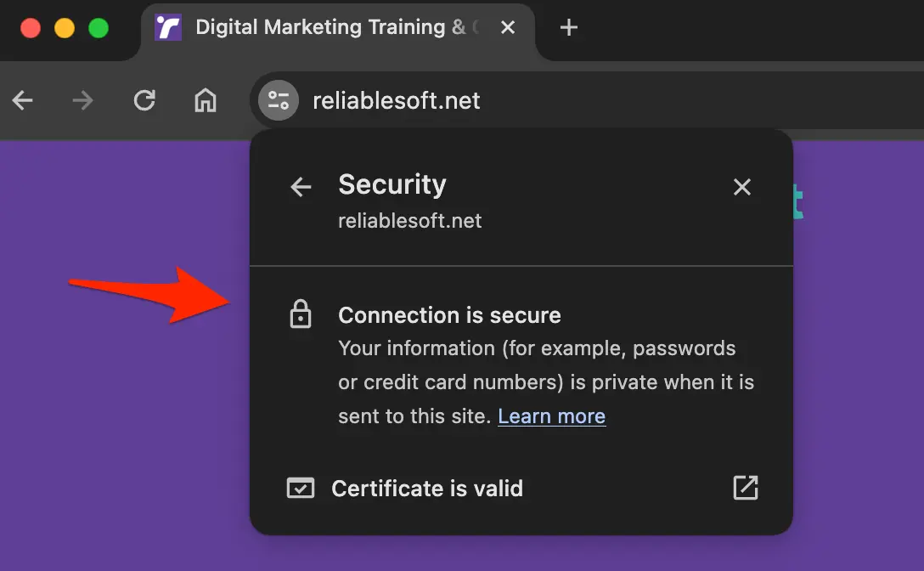The image size is (924, 571).
Task: Click the reliablesoft.net address bar URL
Action: 397,101
